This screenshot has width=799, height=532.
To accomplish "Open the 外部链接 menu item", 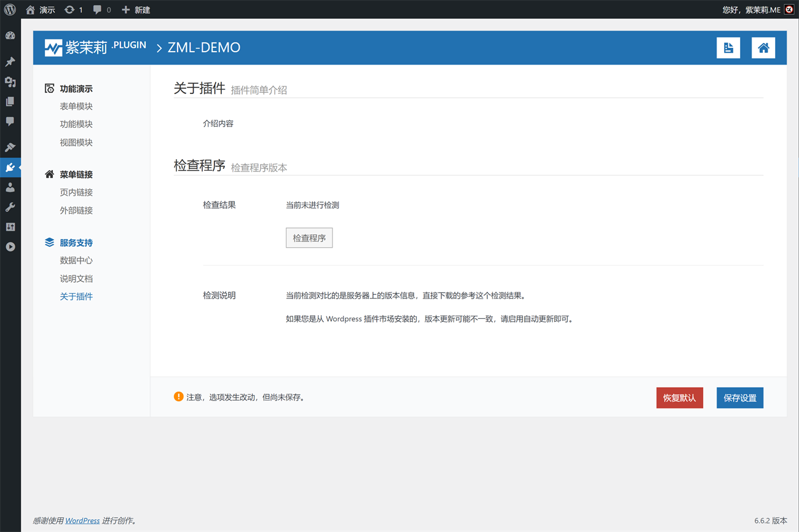I will click(76, 210).
